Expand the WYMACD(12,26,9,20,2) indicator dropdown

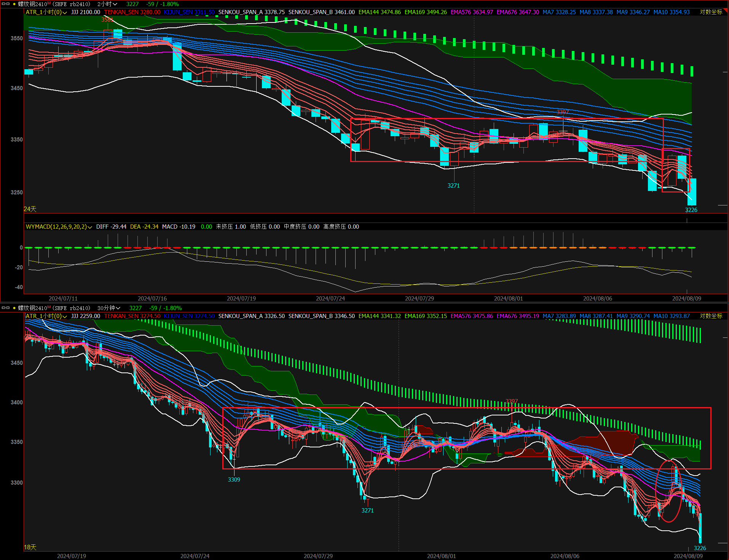click(59, 227)
